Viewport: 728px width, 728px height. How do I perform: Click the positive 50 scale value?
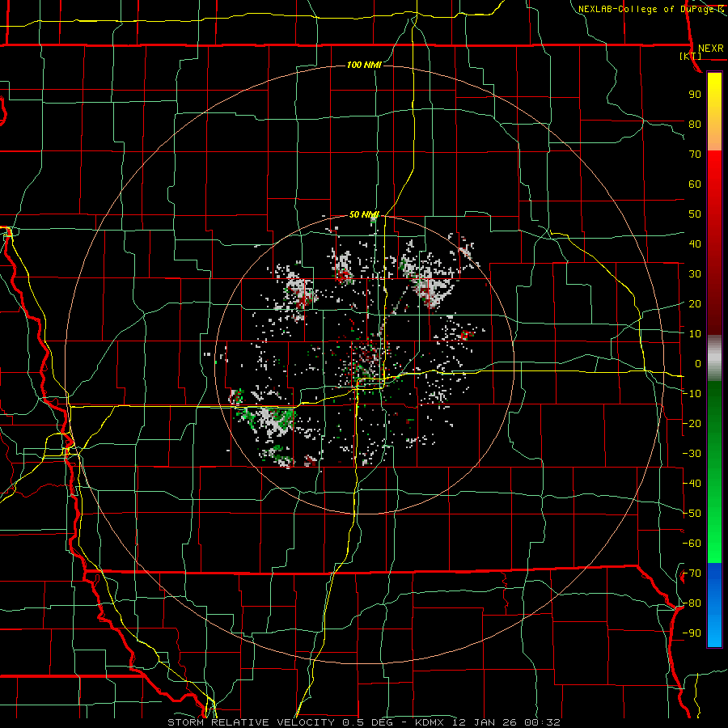coord(695,214)
